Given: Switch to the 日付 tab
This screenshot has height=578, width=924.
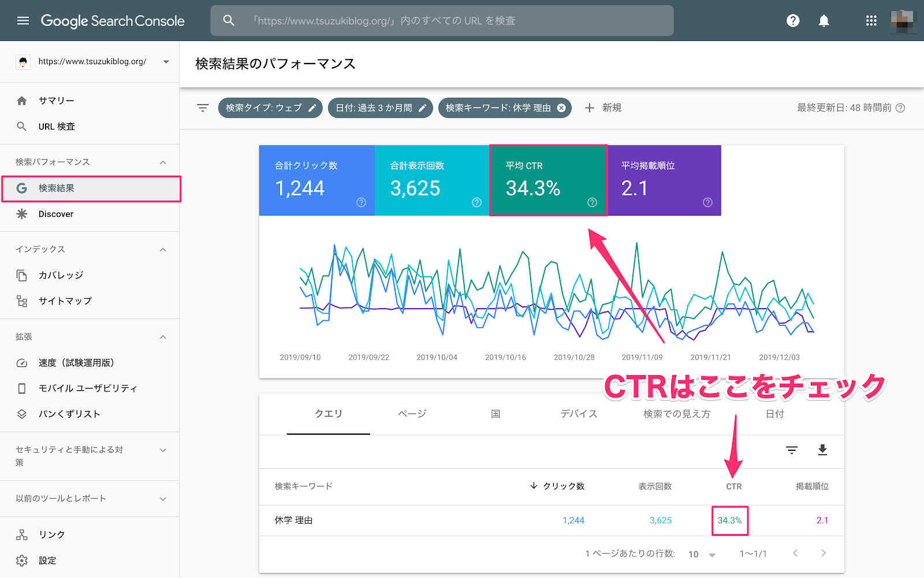Looking at the screenshot, I should pyautogui.click(x=774, y=414).
